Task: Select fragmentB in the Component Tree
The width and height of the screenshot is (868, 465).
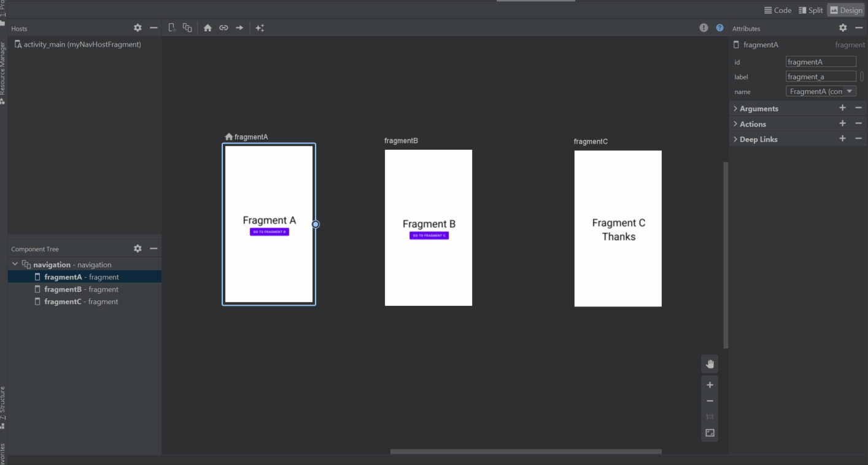Action: click(x=85, y=289)
